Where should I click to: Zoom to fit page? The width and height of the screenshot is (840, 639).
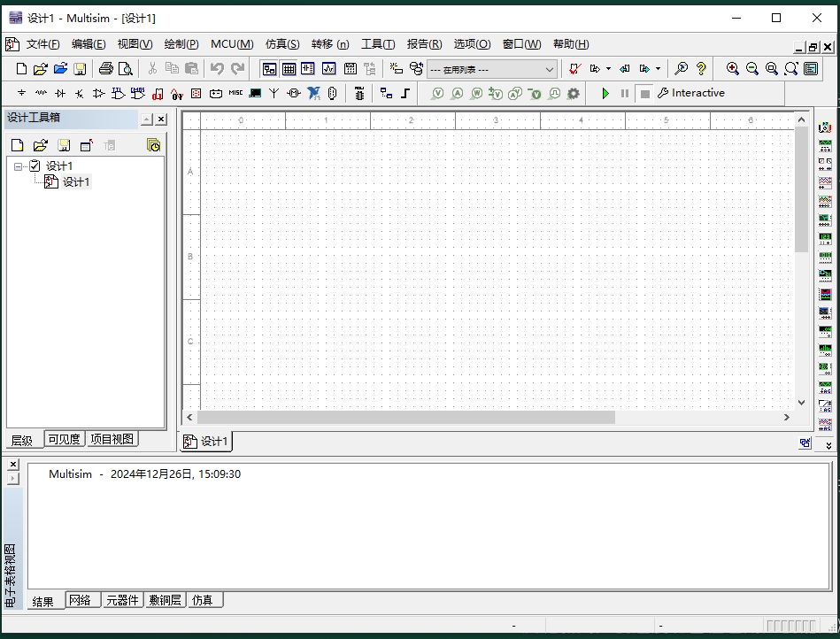(791, 68)
